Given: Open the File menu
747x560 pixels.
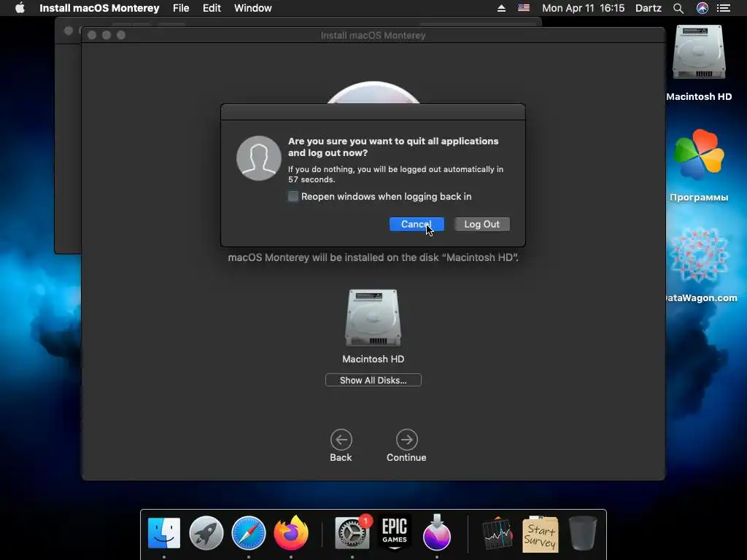Looking at the screenshot, I should tap(181, 8).
